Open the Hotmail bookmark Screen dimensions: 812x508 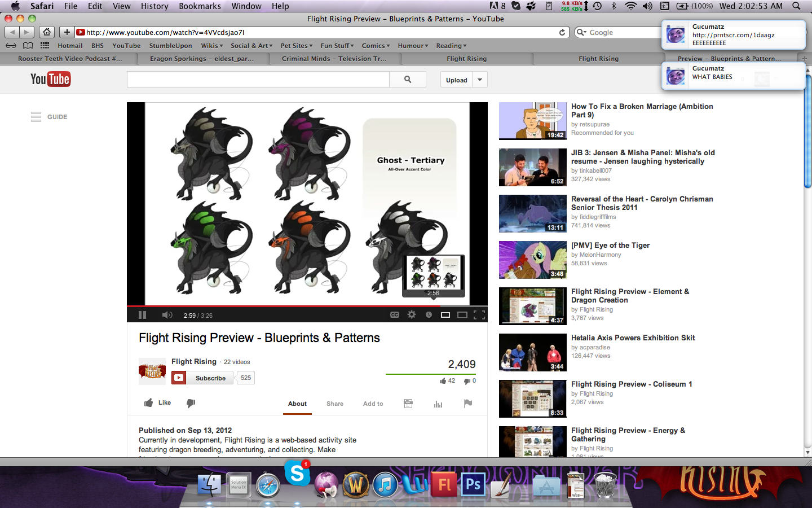click(70, 46)
